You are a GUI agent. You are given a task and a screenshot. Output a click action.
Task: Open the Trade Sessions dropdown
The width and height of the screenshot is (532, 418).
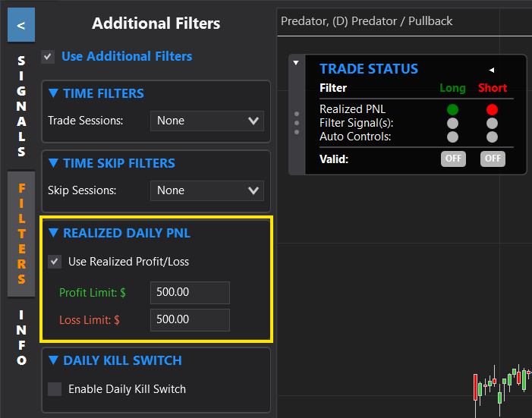[206, 121]
